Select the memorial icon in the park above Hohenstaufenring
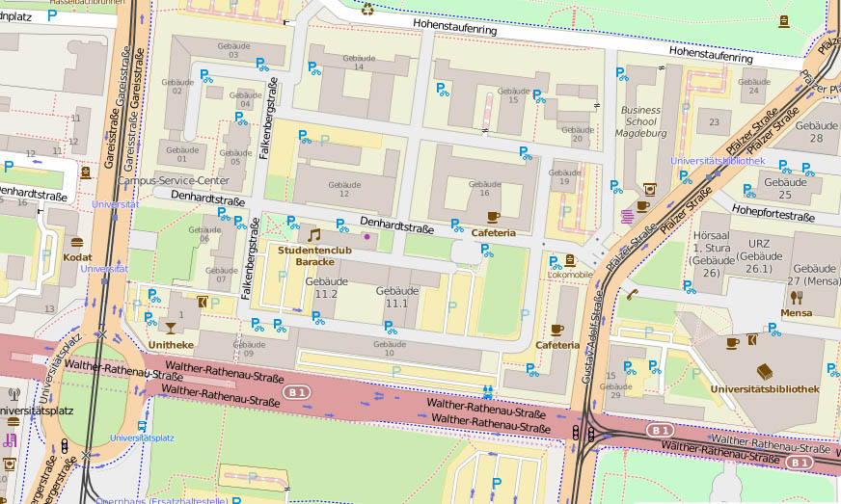The height and width of the screenshot is (504, 841). pos(783,21)
